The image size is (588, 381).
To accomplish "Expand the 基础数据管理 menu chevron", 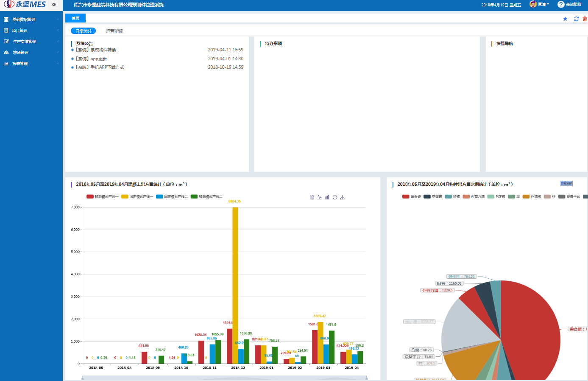I will (x=58, y=20).
